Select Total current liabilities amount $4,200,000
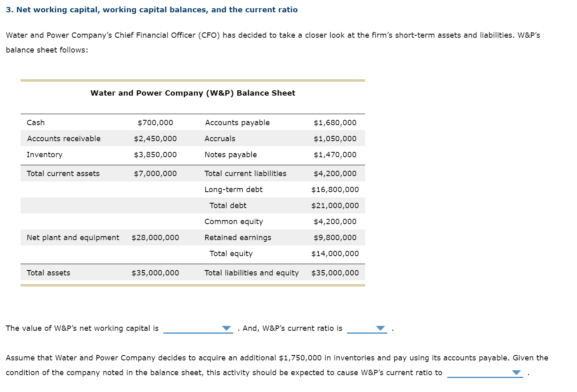The height and width of the screenshot is (392, 577). [x=335, y=173]
